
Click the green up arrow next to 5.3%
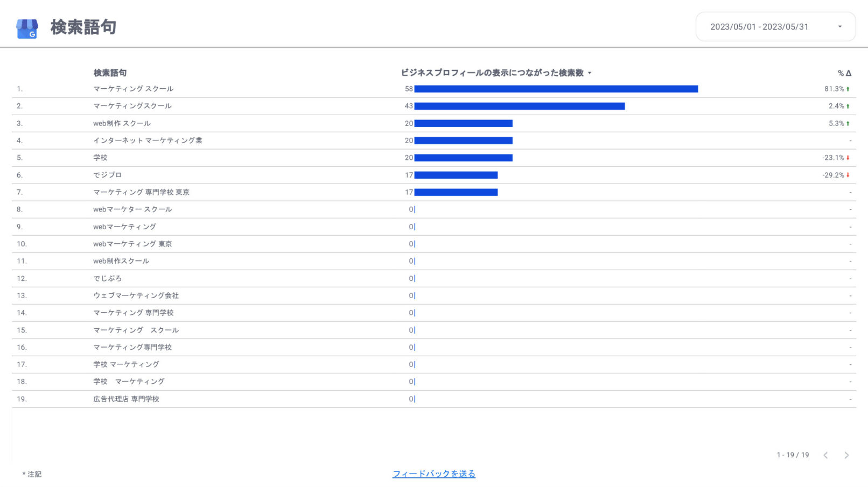coord(848,123)
